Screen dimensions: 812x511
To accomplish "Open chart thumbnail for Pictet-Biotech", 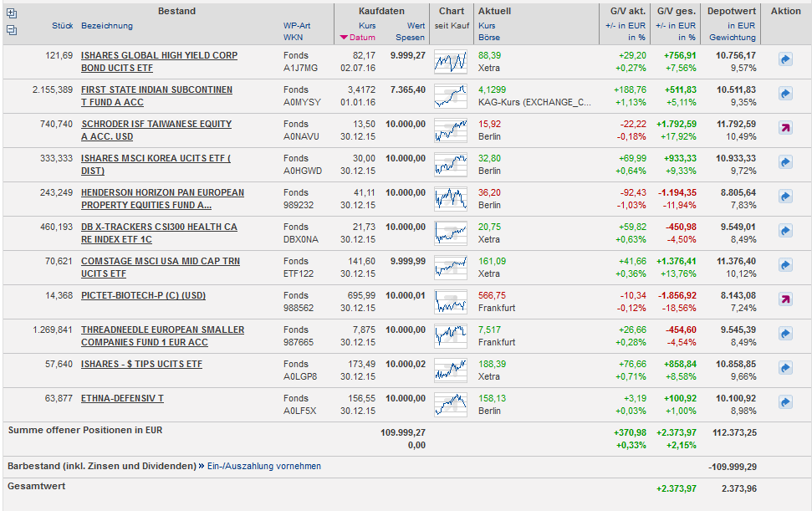I will click(451, 300).
